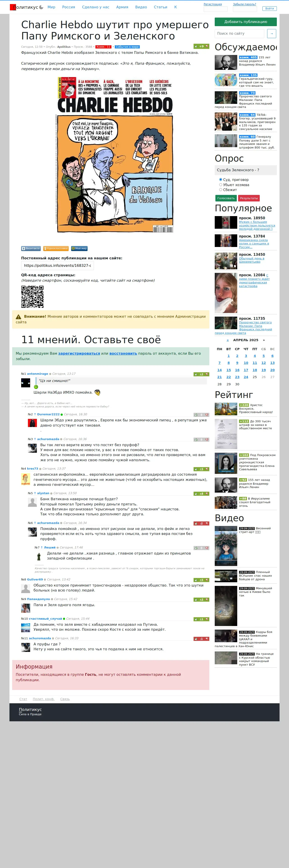This screenshot has width=289, height=868.
Task: Open the Комм.: 11 comments badge
Action: [103, 47]
